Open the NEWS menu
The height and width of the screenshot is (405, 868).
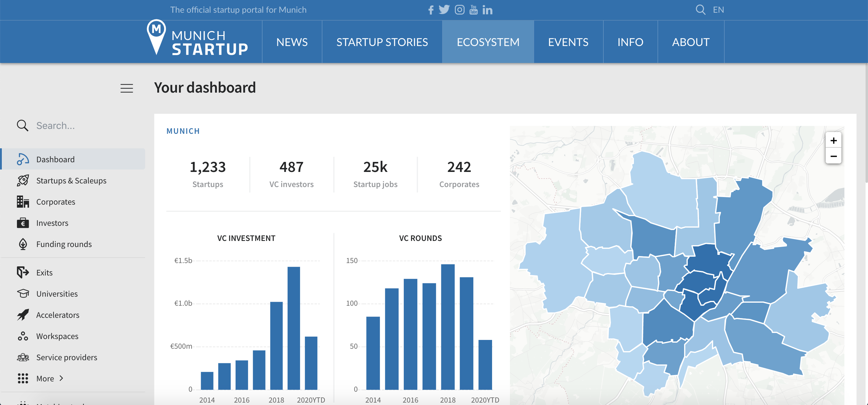coord(292,42)
